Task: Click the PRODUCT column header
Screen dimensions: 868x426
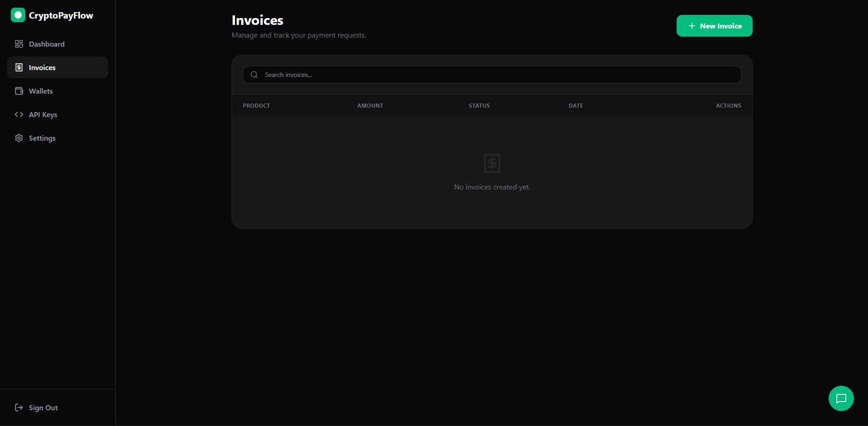Action: [256, 105]
